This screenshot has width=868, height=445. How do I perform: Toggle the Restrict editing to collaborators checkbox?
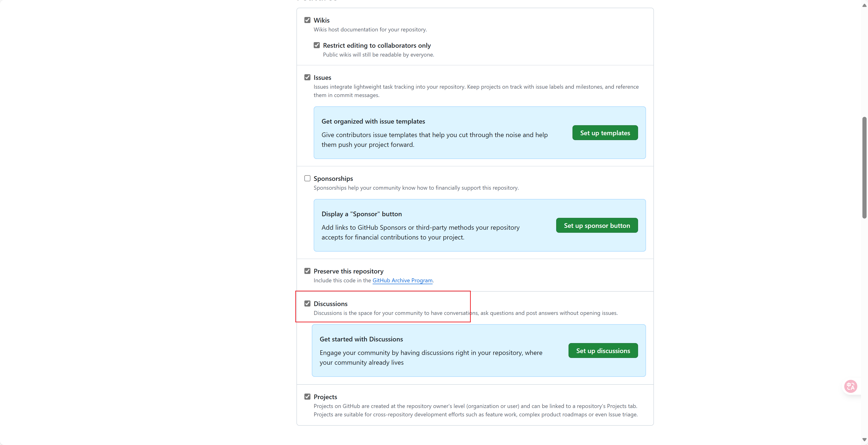(x=317, y=45)
